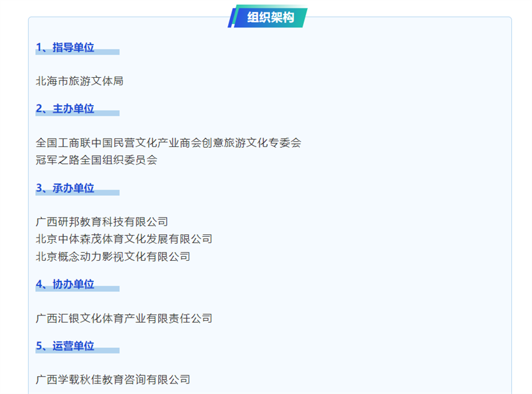Screen dimensions: 532x394
Task: Select the 3、承办单位 heading
Action: click(65, 188)
